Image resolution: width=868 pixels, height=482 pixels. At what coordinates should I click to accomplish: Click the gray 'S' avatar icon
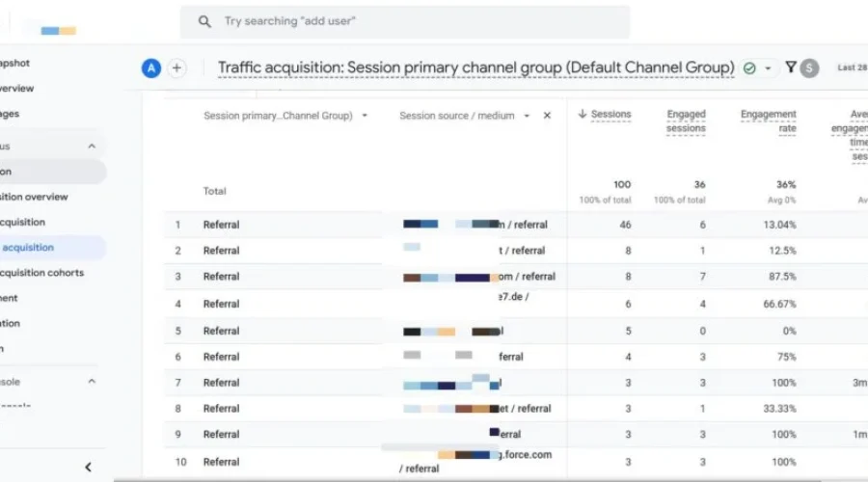coord(809,68)
